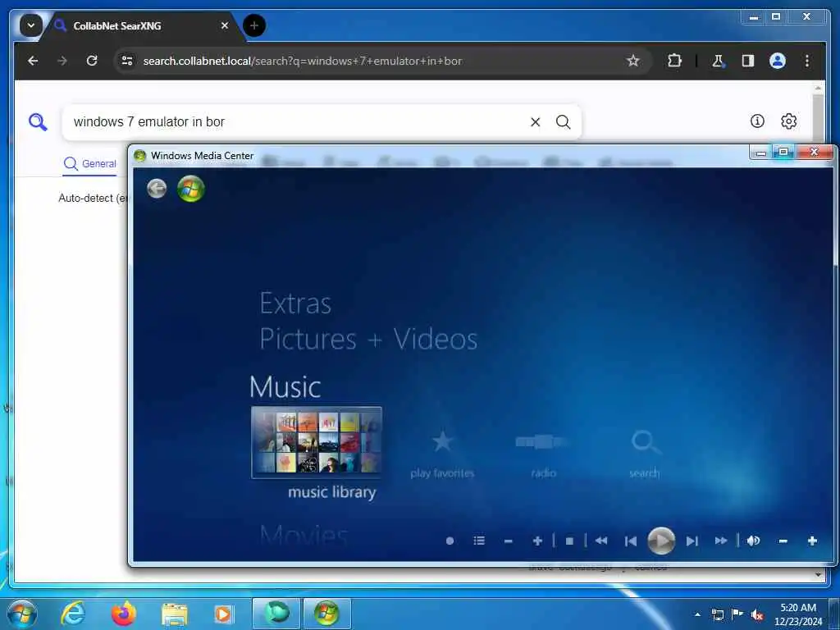Open the SearXNG preferences gear

click(x=788, y=121)
